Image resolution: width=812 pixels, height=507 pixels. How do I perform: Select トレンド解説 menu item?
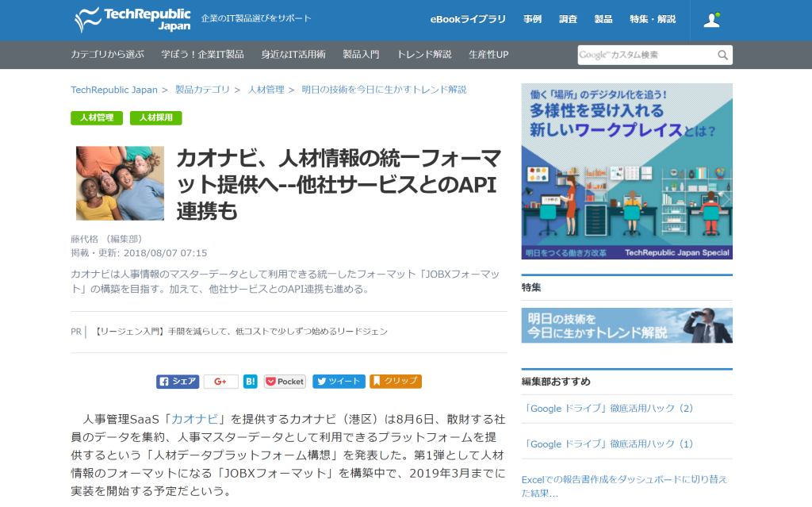tap(424, 55)
